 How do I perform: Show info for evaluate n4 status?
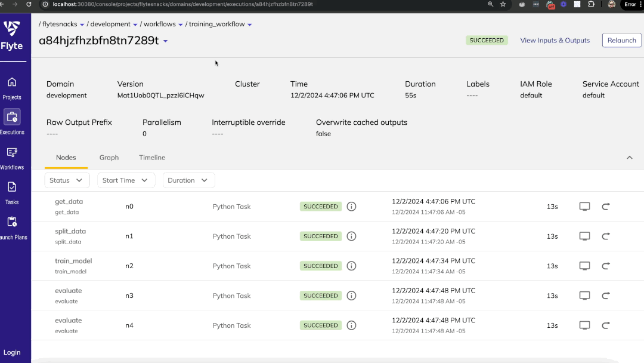(351, 325)
